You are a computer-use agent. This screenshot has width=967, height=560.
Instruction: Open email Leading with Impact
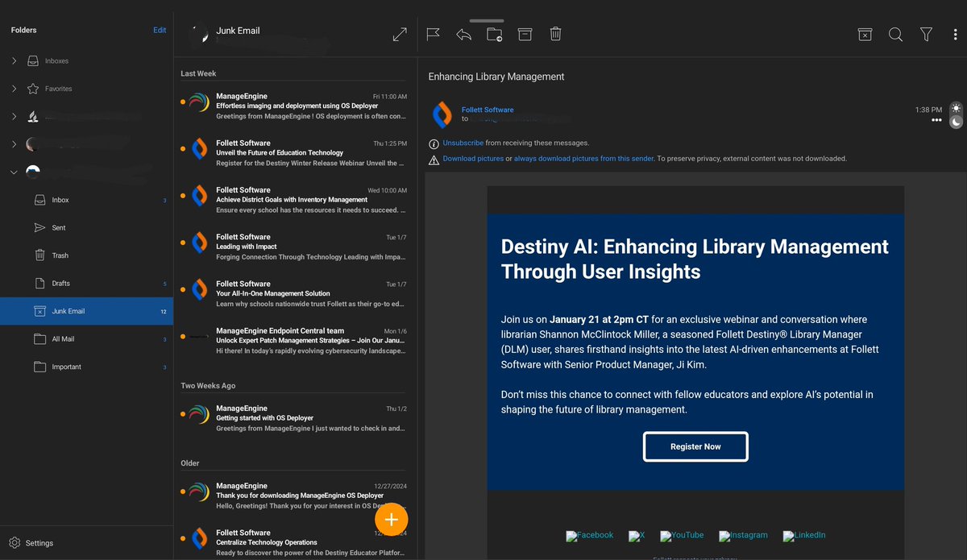click(295, 247)
